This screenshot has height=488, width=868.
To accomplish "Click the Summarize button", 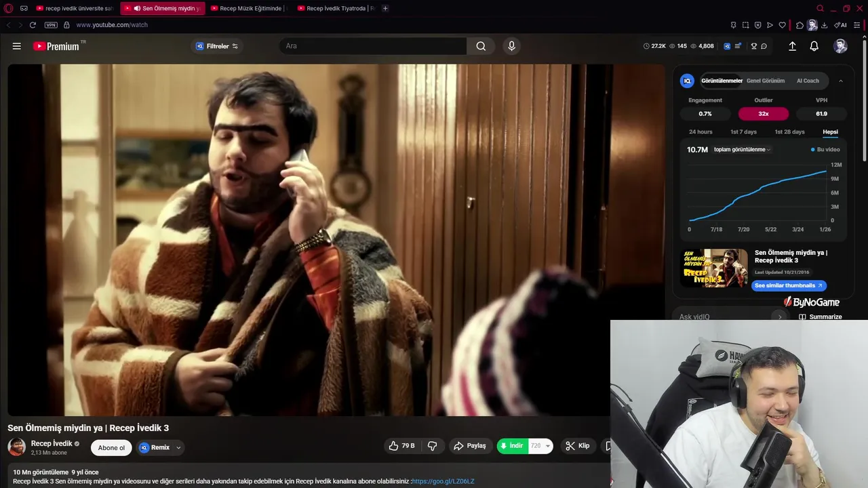I will pyautogui.click(x=821, y=317).
